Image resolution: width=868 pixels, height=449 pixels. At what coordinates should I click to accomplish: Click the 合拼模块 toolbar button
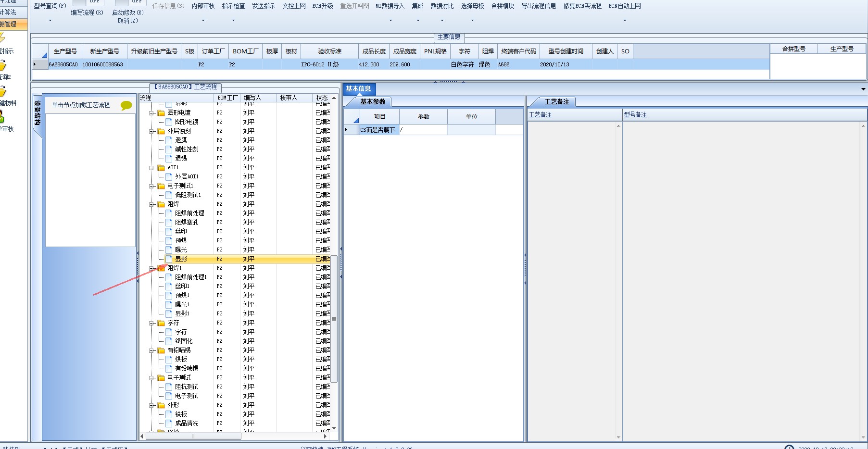coord(503,6)
